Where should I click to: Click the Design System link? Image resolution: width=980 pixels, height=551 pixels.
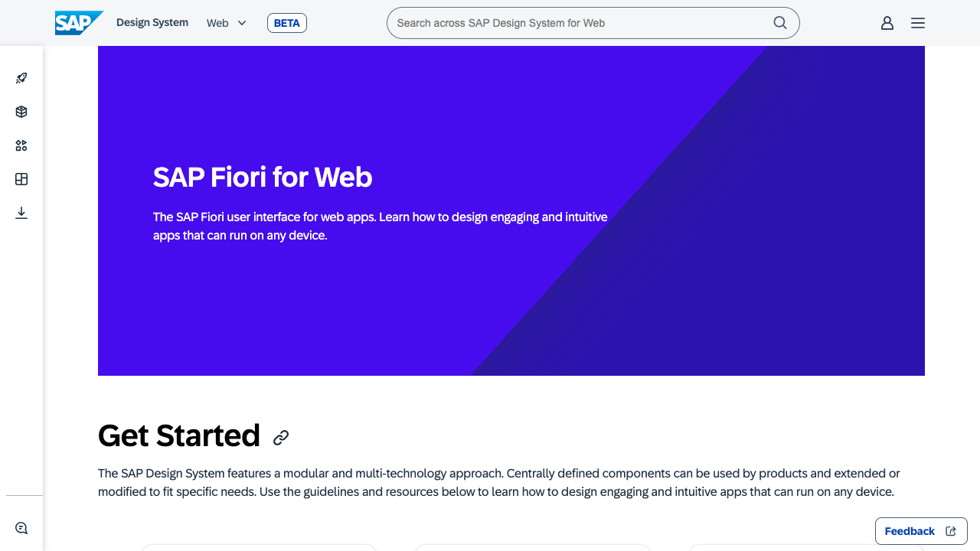152,23
